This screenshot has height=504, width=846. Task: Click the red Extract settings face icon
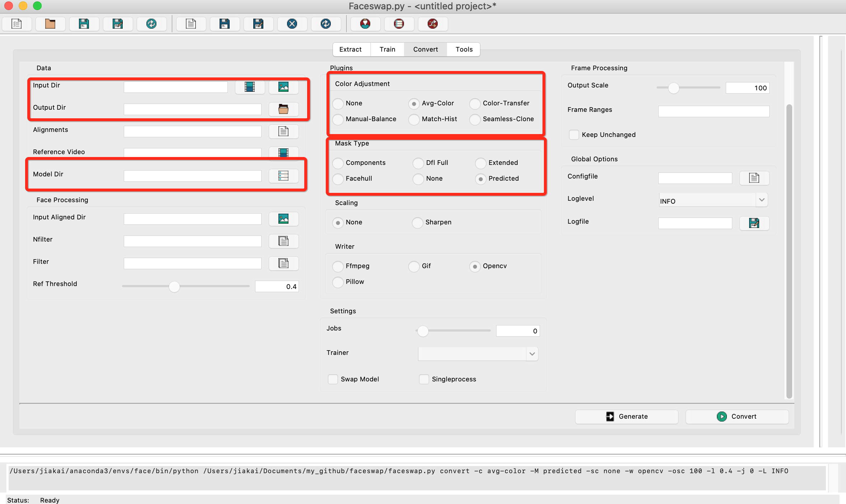pos(365,24)
